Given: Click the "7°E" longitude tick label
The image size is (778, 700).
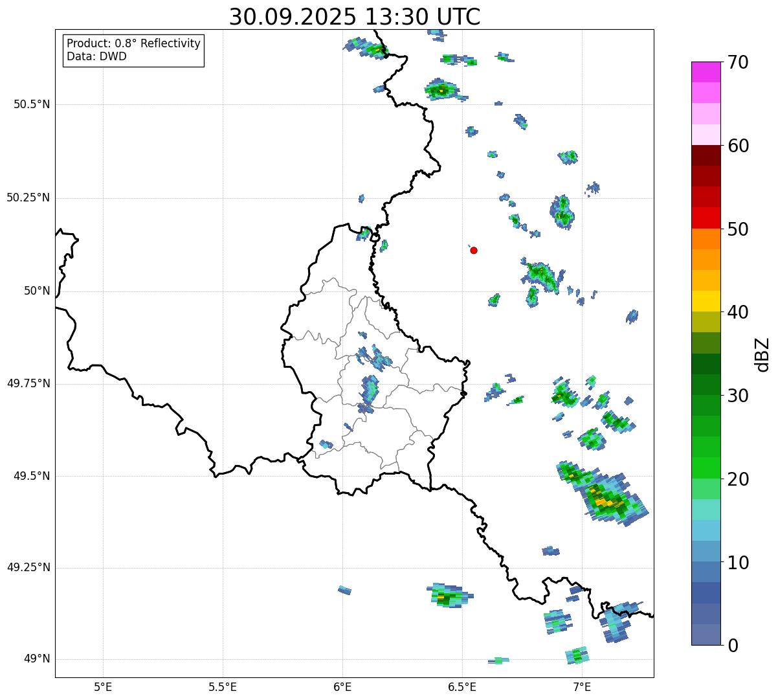Looking at the screenshot, I should point(582,686).
